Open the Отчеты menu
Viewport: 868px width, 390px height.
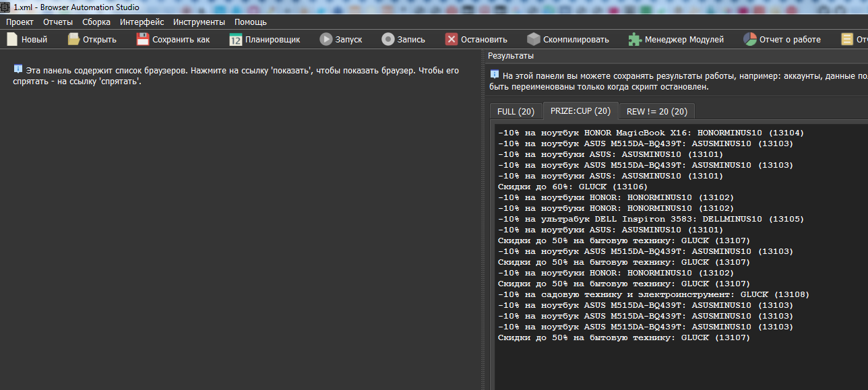pyautogui.click(x=58, y=22)
